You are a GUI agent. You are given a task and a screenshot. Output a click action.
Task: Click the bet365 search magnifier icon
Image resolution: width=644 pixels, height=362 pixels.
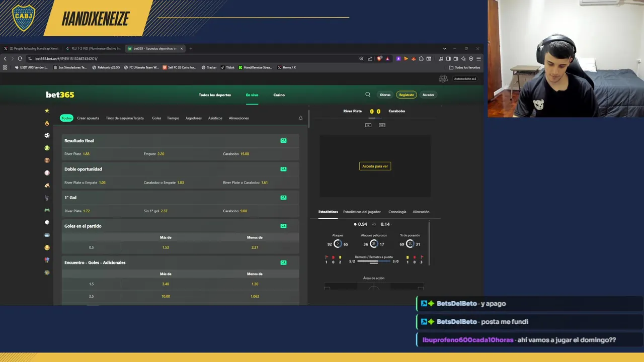point(368,95)
